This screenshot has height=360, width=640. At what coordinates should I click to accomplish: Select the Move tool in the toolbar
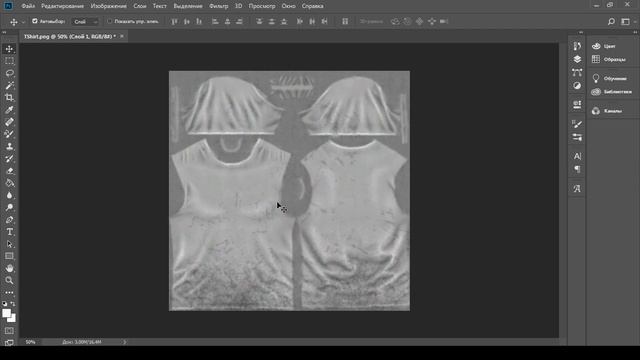9,49
